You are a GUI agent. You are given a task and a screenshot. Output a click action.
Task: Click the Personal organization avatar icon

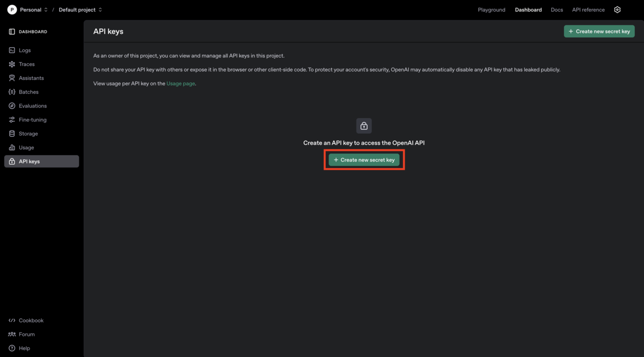(12, 10)
